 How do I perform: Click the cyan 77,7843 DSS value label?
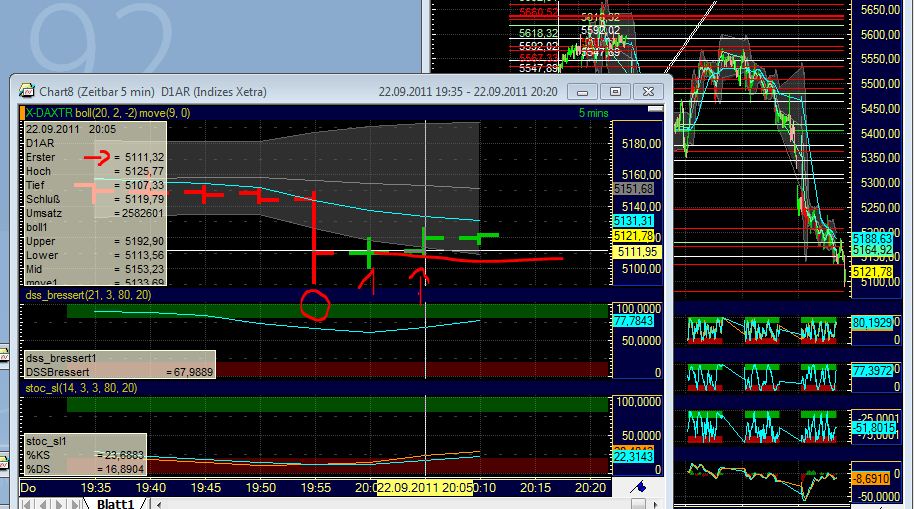point(632,321)
